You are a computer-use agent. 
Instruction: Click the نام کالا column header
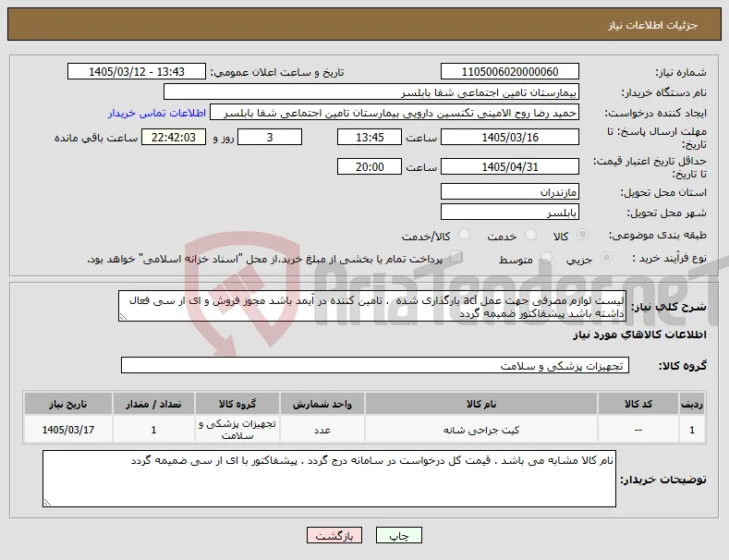[481, 404]
